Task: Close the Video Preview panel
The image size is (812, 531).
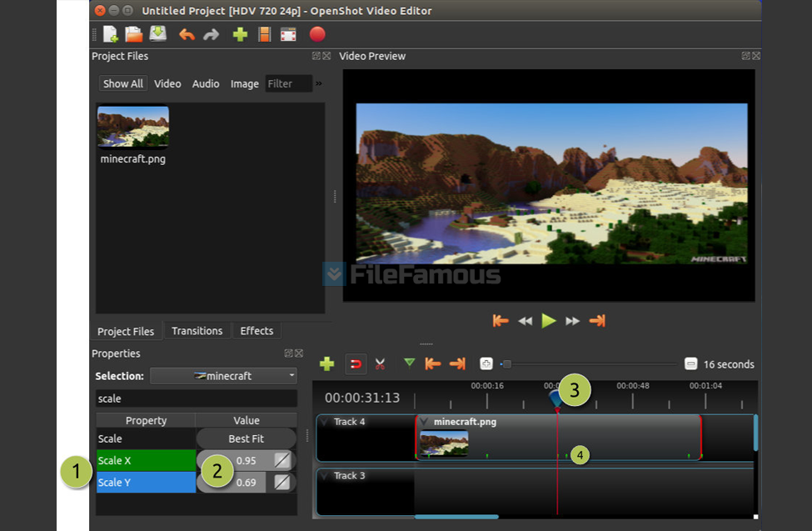Action: 756,56
